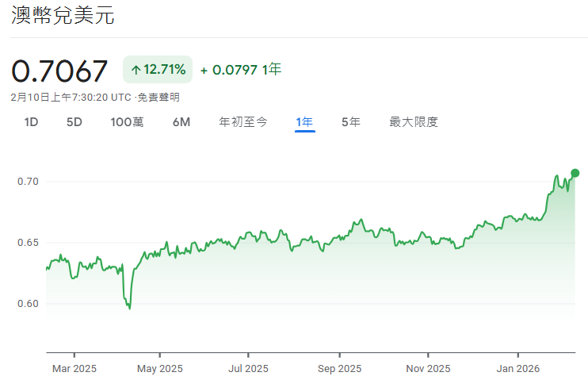Switch to the 5D range tab
The width and height of the screenshot is (588, 380).
click(x=74, y=122)
